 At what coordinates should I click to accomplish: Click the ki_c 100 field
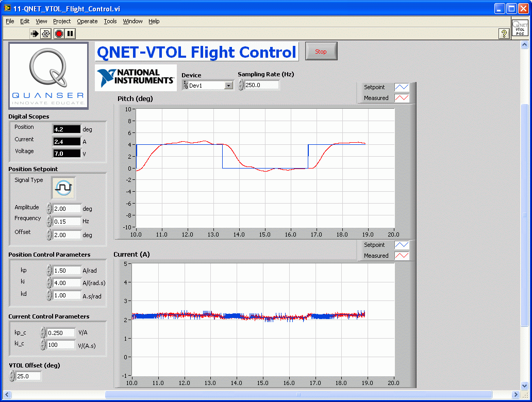[61, 345]
